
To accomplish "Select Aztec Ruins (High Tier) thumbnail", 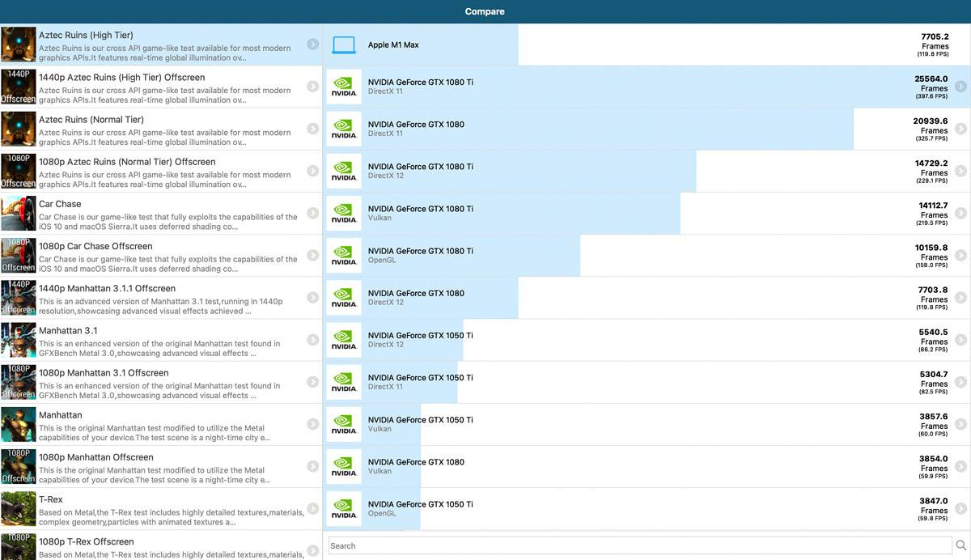I will 19,45.
